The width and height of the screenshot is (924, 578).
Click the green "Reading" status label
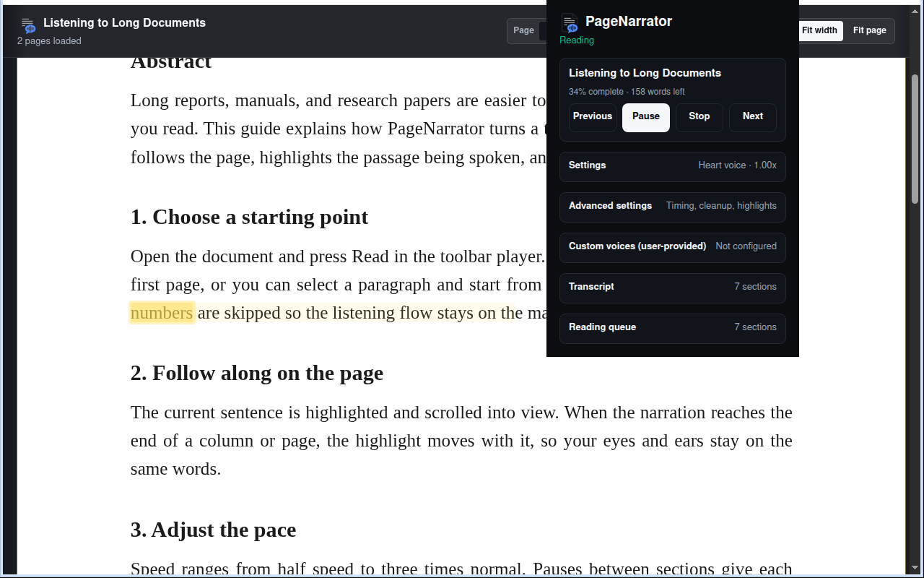pyautogui.click(x=577, y=40)
